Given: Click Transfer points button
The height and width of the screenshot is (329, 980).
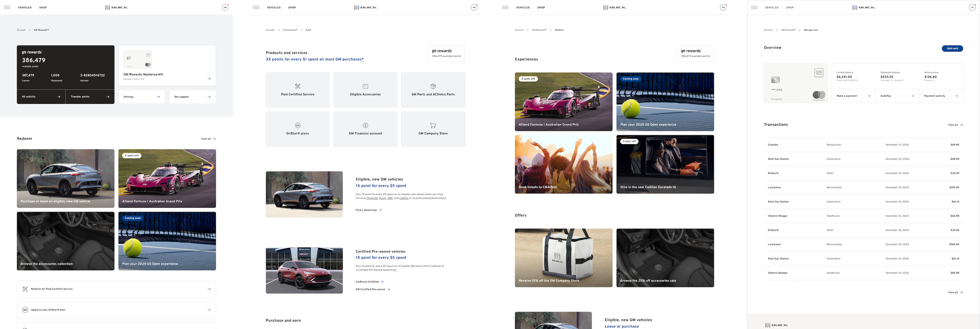Looking at the screenshot, I should pyautogui.click(x=90, y=97).
